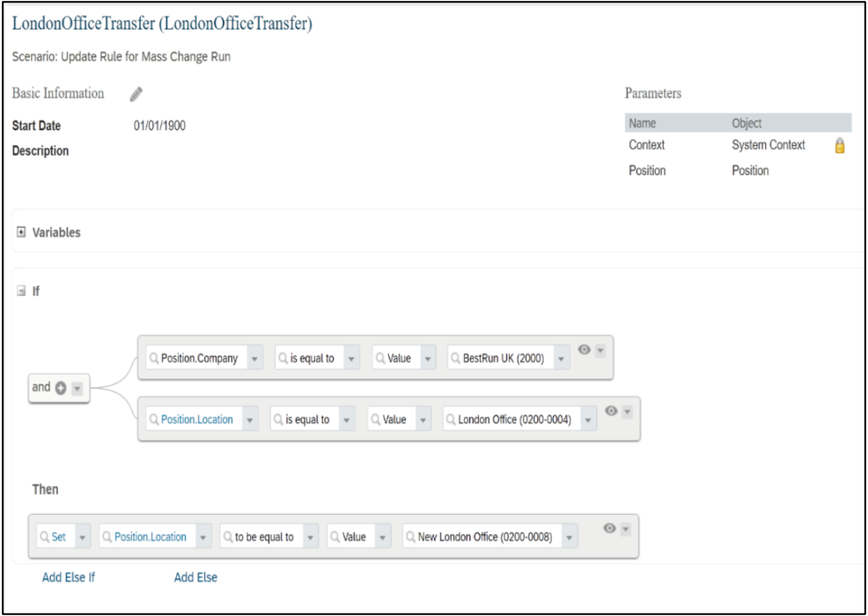Click the Position parameter name cell
Image resolution: width=868 pixels, height=616 pixels.
647,171
